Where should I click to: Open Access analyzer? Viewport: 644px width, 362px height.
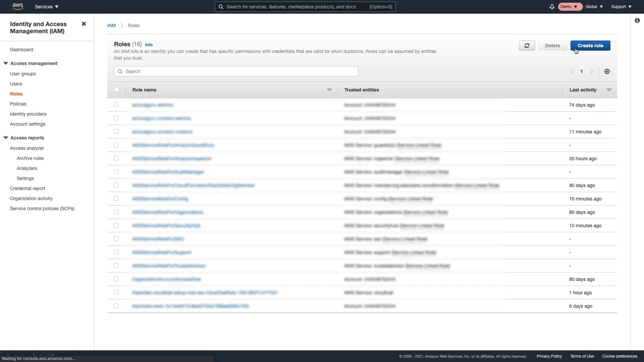(x=27, y=148)
